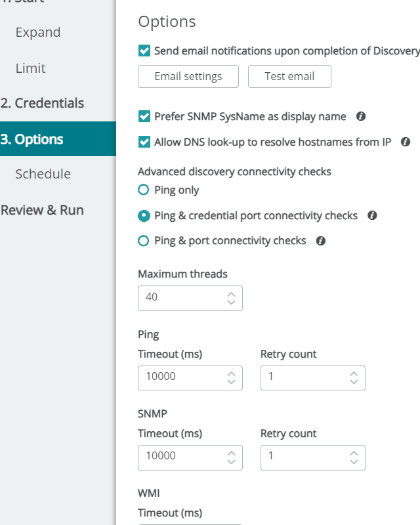The height and width of the screenshot is (525, 420).
Task: Decrease Ping retry count
Action: (354, 382)
